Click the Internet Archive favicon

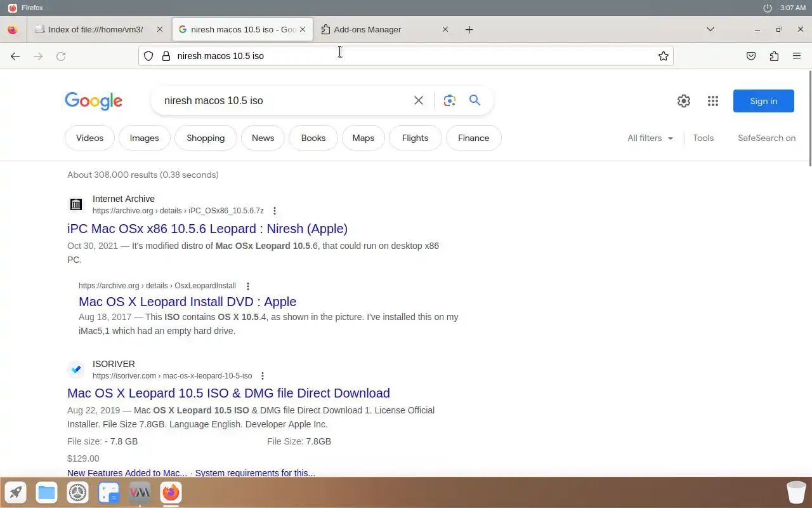point(76,204)
